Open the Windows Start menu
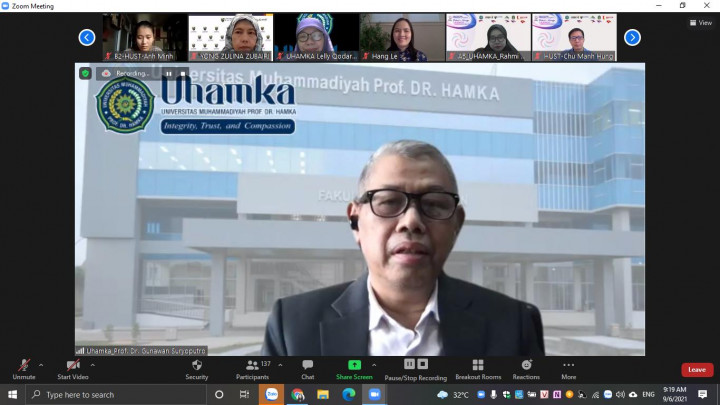Screen dimensions: 720x405 (x=12, y=394)
